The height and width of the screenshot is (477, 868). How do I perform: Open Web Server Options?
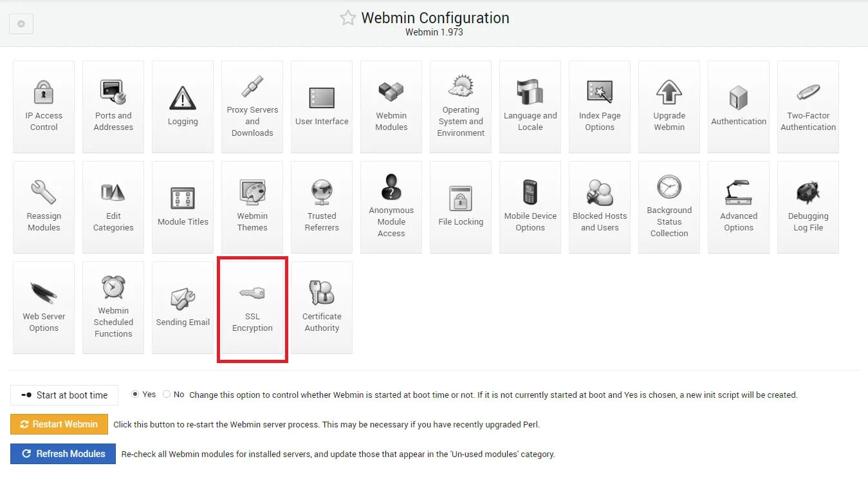point(44,308)
